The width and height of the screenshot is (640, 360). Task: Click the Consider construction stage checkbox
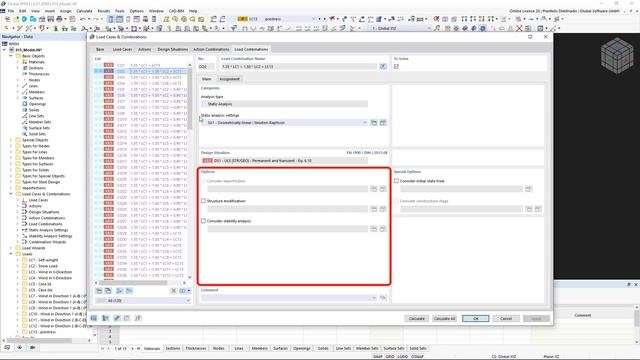click(x=396, y=201)
